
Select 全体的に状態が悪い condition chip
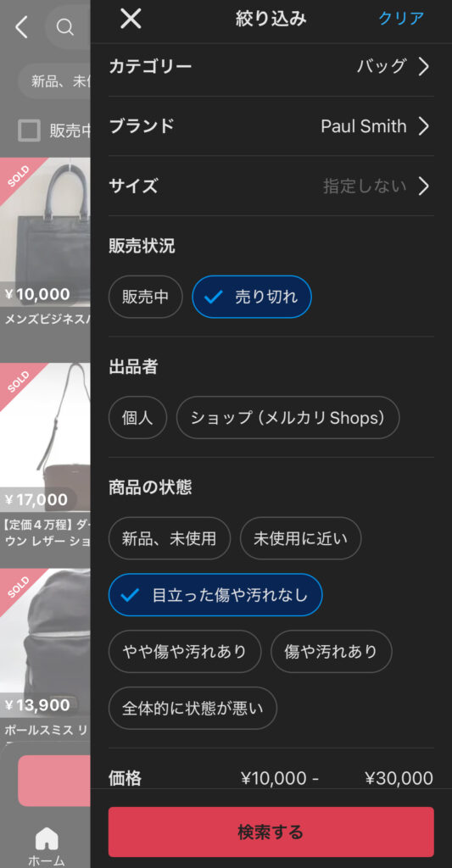193,708
